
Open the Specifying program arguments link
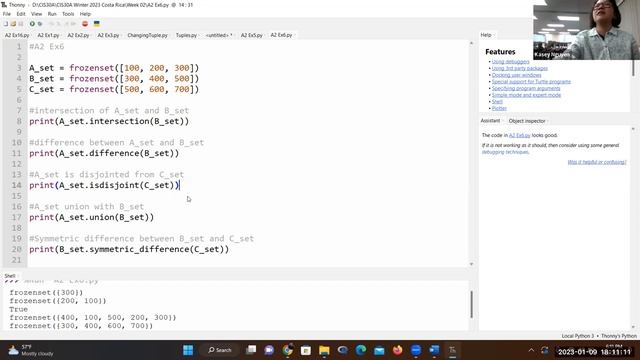pyautogui.click(x=526, y=88)
